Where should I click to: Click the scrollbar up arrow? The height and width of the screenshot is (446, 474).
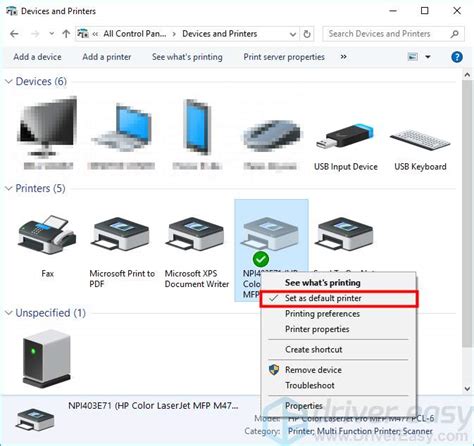click(467, 75)
